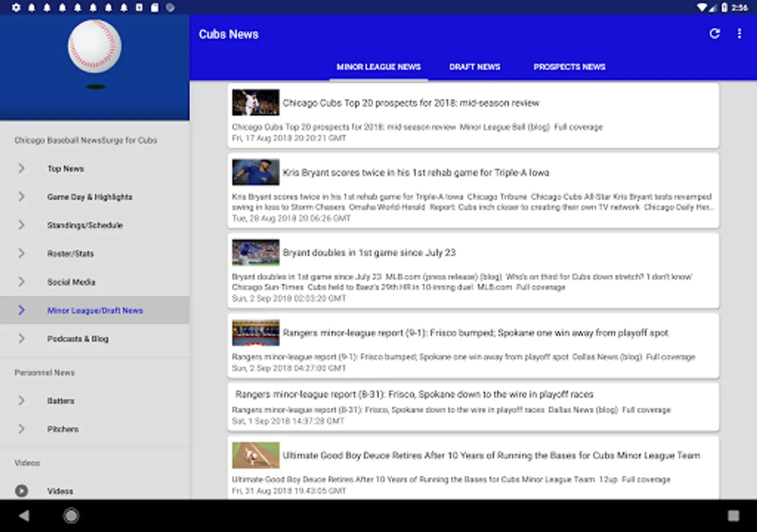Image resolution: width=757 pixels, height=532 pixels.
Task: Expand the Top News chevron
Action: pos(22,168)
